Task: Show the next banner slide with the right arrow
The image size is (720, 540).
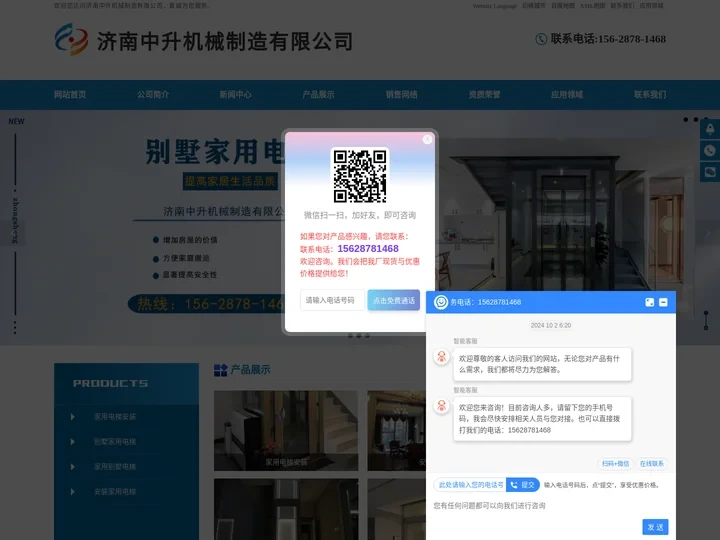Action: 708,233
